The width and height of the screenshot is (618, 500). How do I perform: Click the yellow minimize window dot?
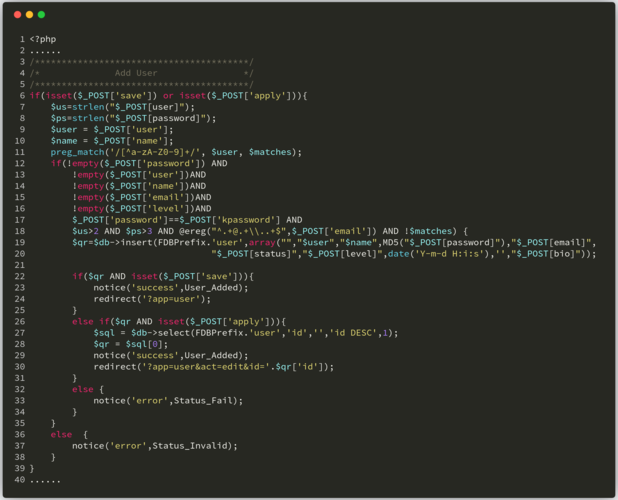tap(29, 15)
